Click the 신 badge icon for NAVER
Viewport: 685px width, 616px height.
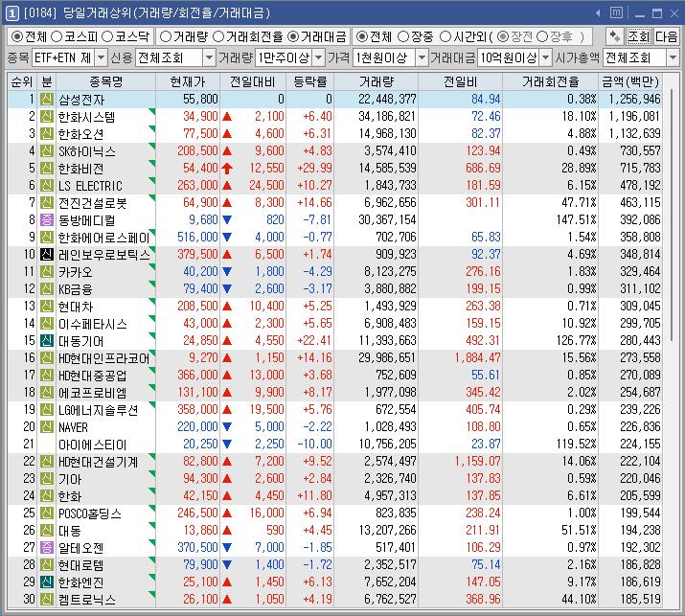47,427
